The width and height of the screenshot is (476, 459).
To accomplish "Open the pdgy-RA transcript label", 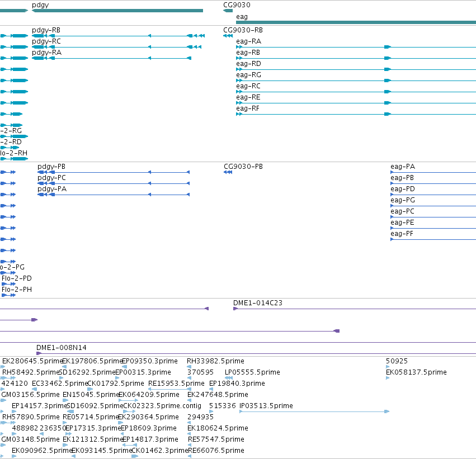I will (x=47, y=53).
